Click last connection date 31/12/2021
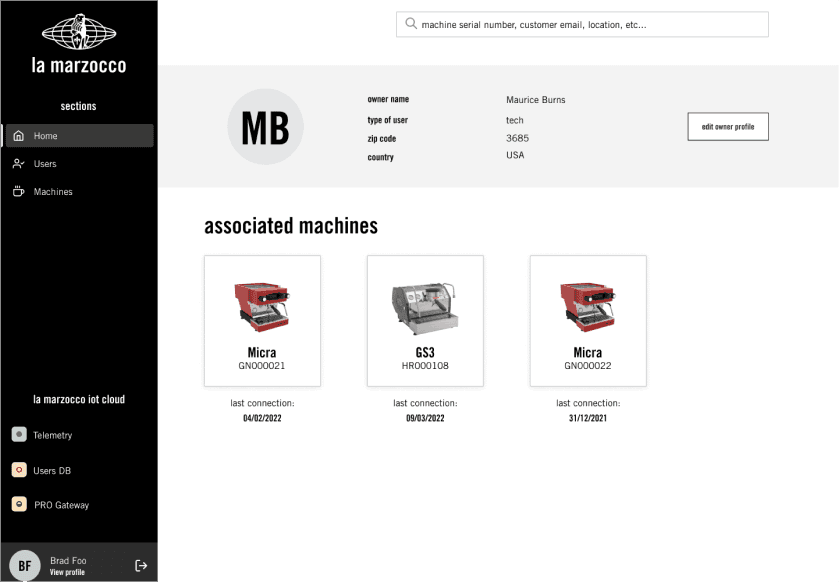 click(588, 418)
